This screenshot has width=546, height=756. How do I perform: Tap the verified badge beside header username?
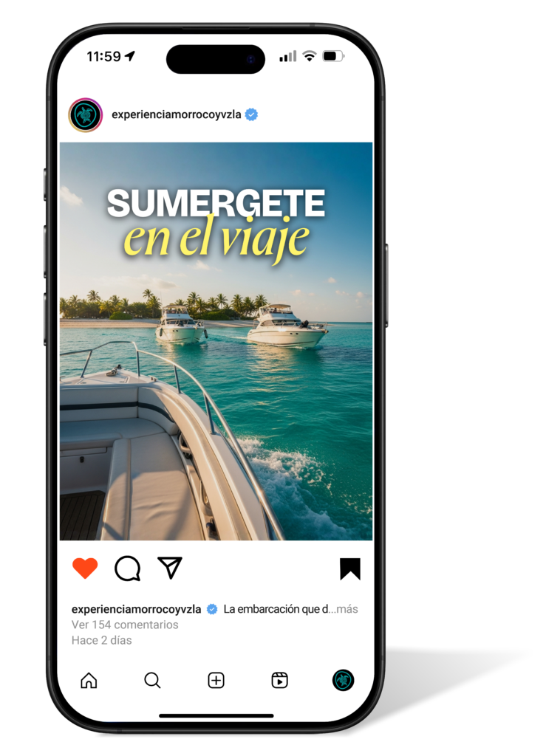[x=251, y=114]
